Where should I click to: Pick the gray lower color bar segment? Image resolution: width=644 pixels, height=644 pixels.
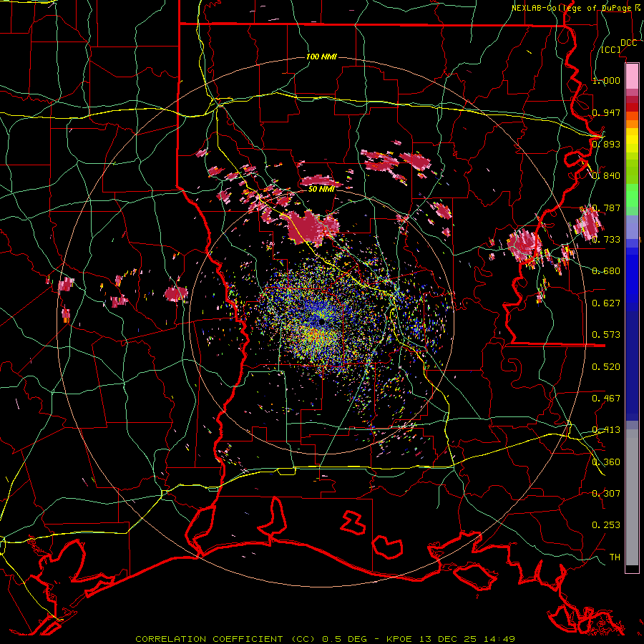(x=632, y=497)
